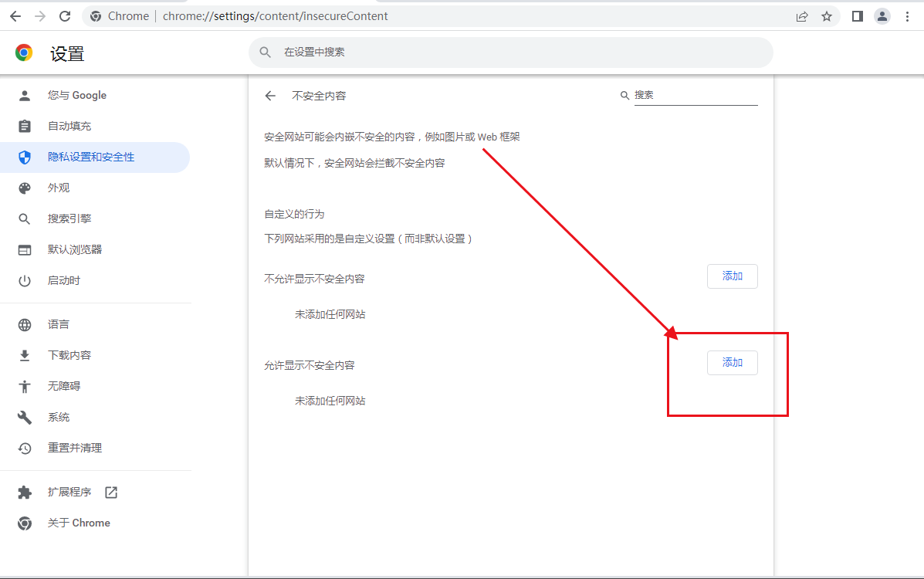Click the 不允许显示不安全内容 label
The height and width of the screenshot is (579, 924).
pos(314,279)
